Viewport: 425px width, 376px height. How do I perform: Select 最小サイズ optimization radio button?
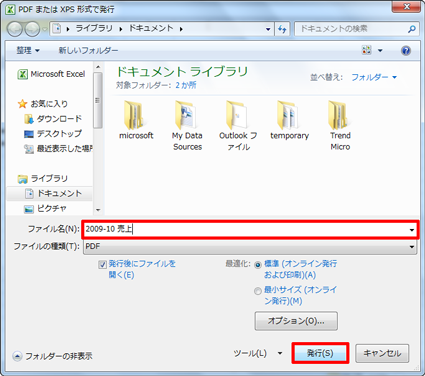(x=258, y=291)
